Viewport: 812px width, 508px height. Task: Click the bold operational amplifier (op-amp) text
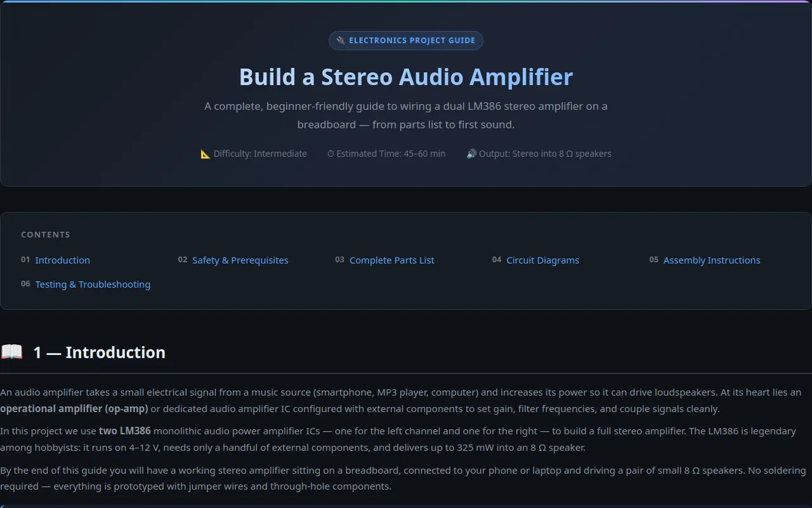[x=74, y=409]
